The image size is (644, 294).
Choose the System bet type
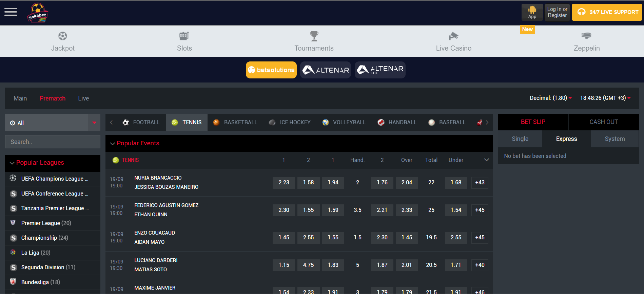click(615, 139)
